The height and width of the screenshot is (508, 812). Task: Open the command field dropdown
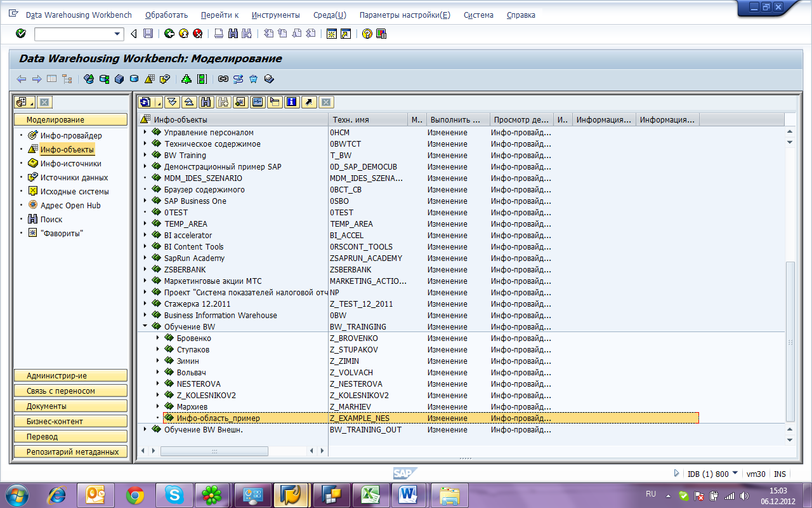pos(117,34)
